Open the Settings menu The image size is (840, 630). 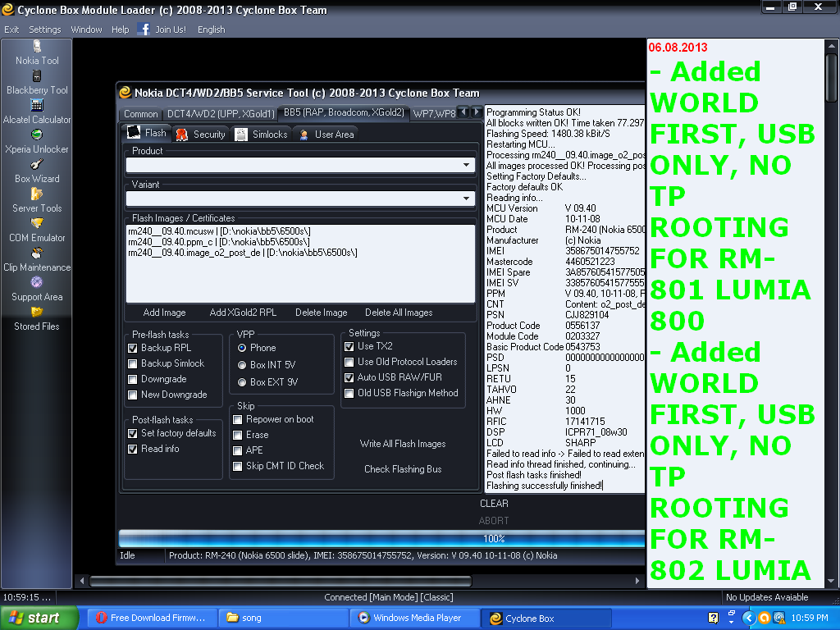[44, 30]
